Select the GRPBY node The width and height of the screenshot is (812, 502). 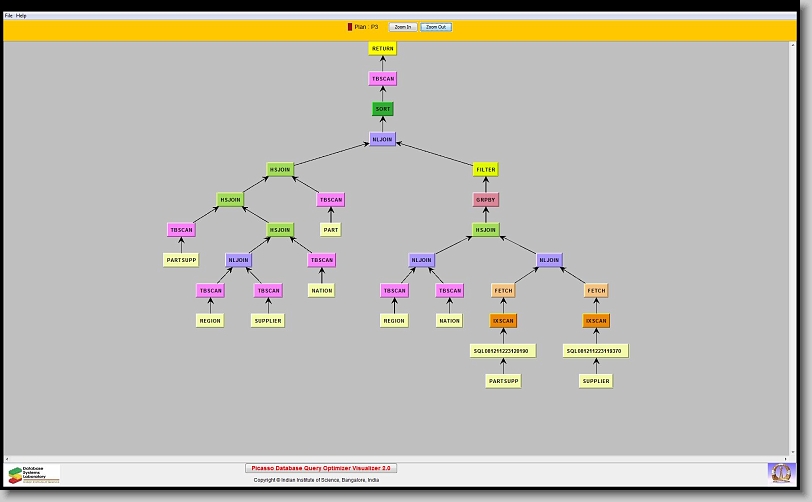pos(486,200)
